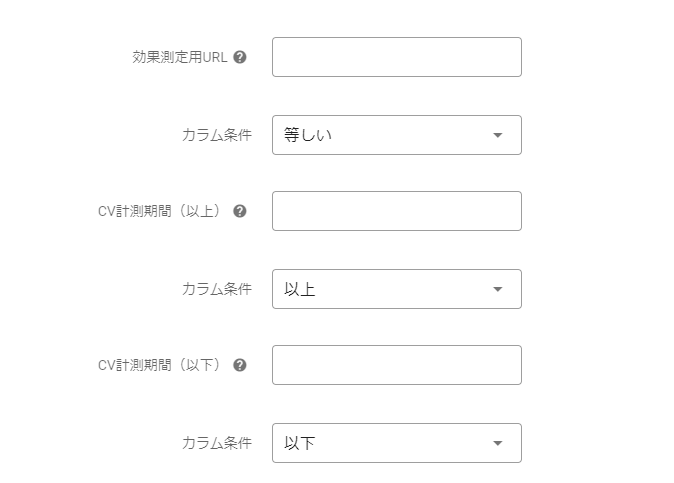
Task: Expand the dropdown arrow on the 等しい selector
Action: (x=498, y=135)
